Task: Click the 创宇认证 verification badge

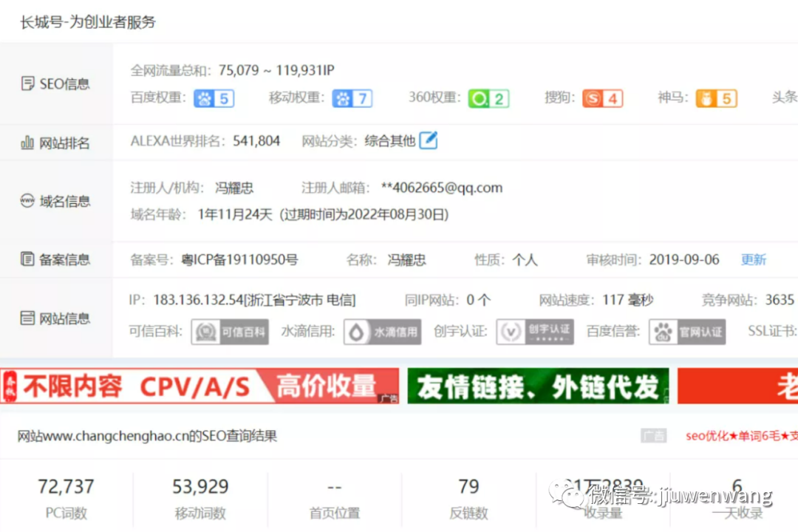Action: click(534, 332)
